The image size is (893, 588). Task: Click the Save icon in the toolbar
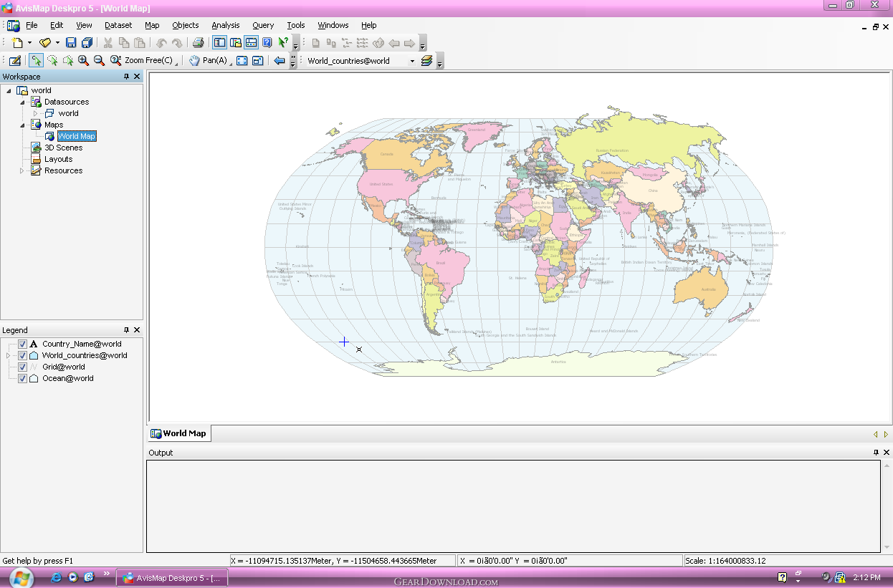coord(71,43)
